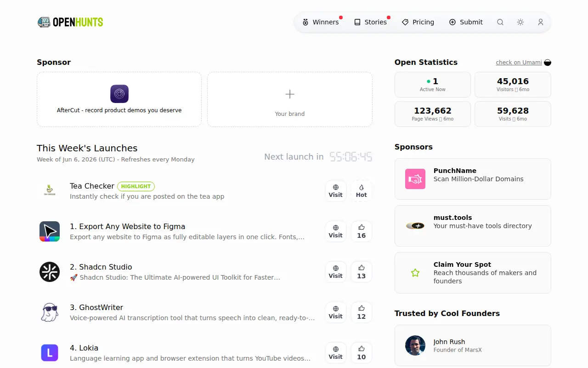The height and width of the screenshot is (368, 588).
Task: Upvote GhostWriter with 12 votes
Action: click(362, 312)
